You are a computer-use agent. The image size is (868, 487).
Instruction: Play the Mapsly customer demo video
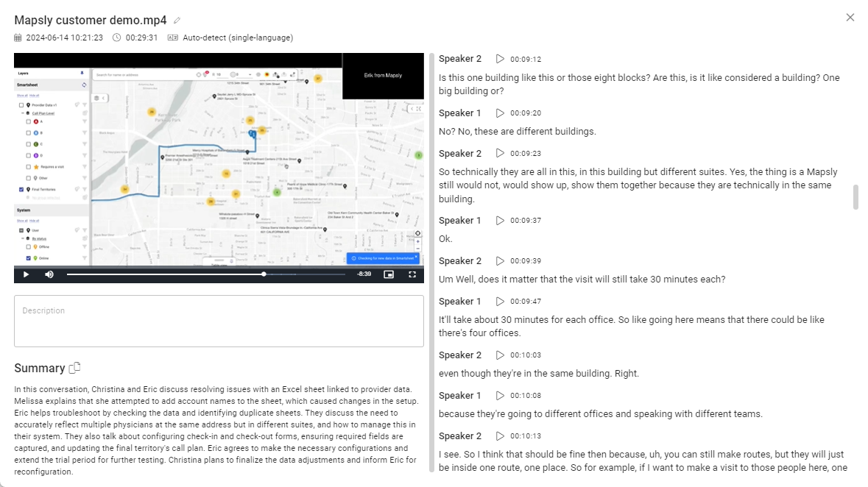coord(26,274)
